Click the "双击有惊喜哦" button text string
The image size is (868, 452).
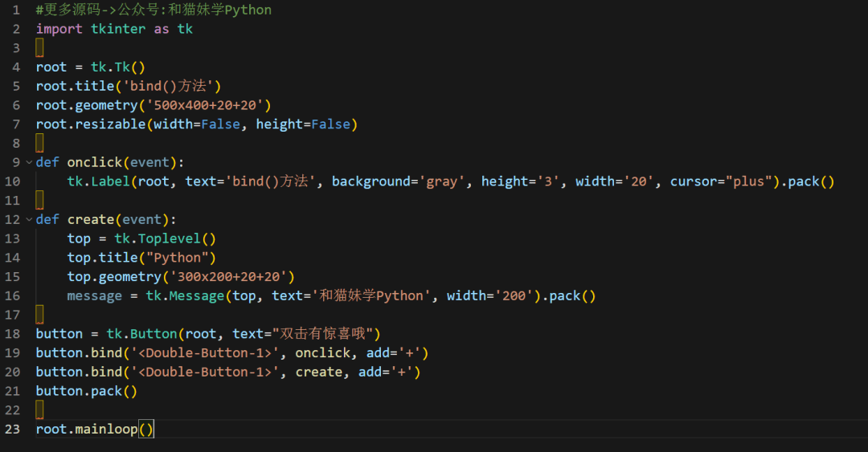tap(326, 334)
